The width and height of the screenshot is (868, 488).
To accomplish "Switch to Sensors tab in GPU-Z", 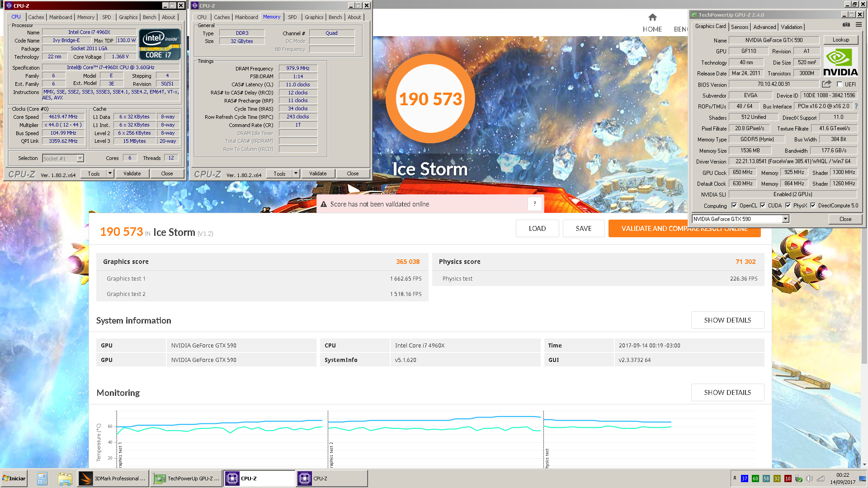I will coord(740,27).
